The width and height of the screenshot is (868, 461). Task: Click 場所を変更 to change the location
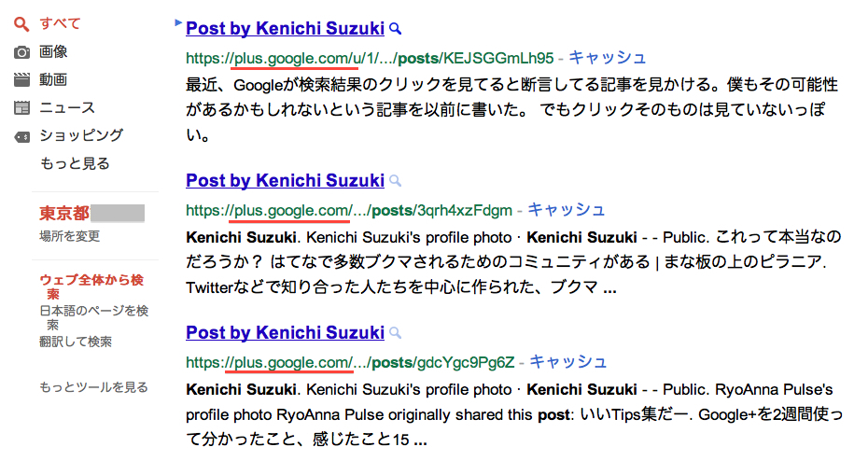(69, 236)
